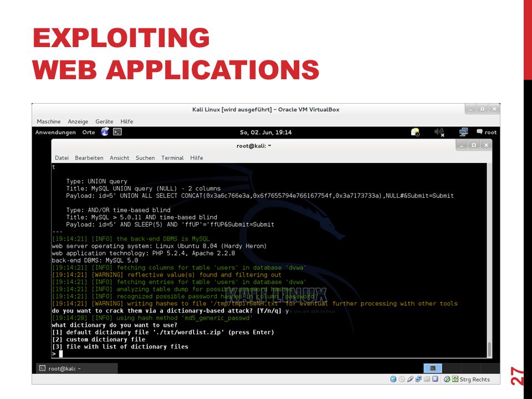Click the 'back-end DBMS: MySQL 5.0' line
This screenshot has width=532, height=399.
point(95,260)
